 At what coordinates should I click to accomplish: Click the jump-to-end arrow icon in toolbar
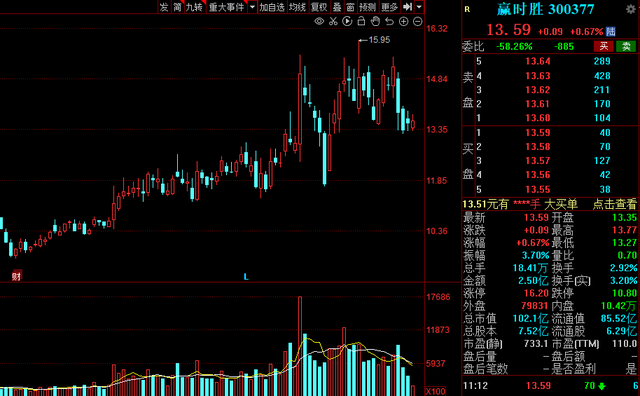point(407,7)
